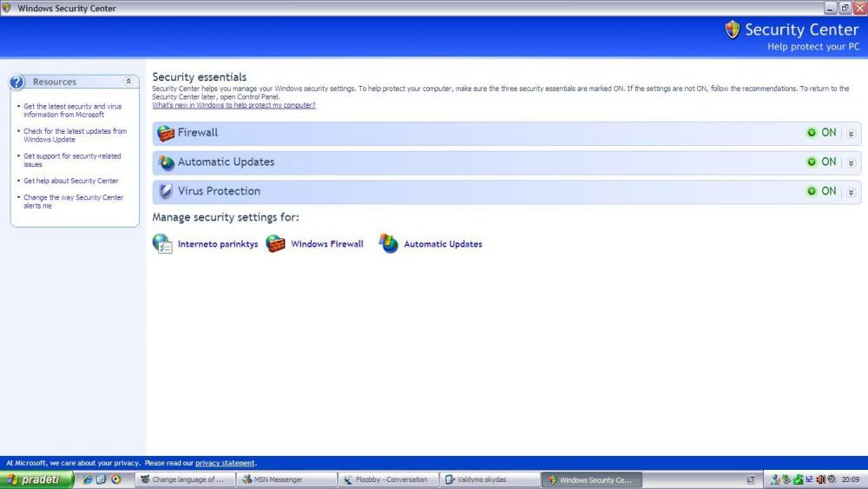The image size is (868, 489).
Task: Open Interneto parinktys settings icon
Action: [x=162, y=244]
